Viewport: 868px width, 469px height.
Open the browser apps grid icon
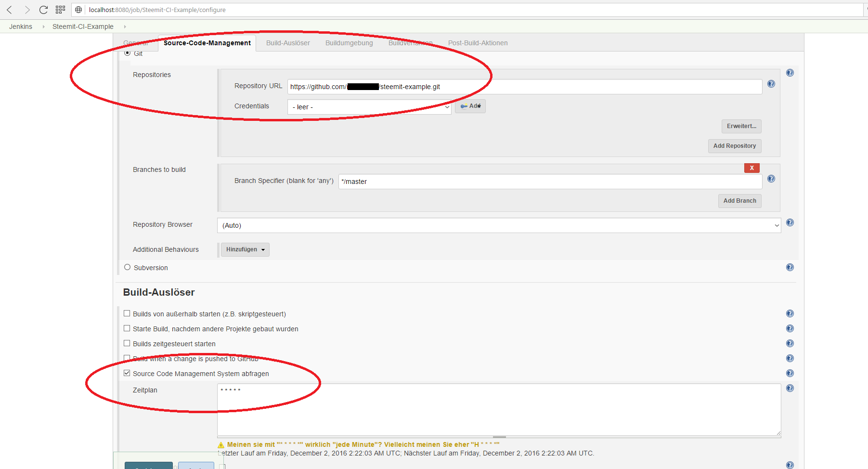click(x=60, y=10)
